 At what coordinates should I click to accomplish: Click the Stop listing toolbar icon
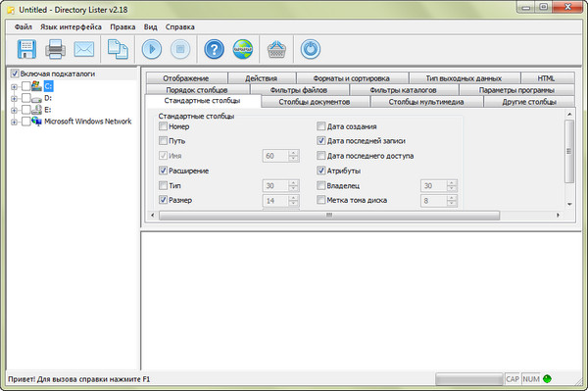coord(180,49)
